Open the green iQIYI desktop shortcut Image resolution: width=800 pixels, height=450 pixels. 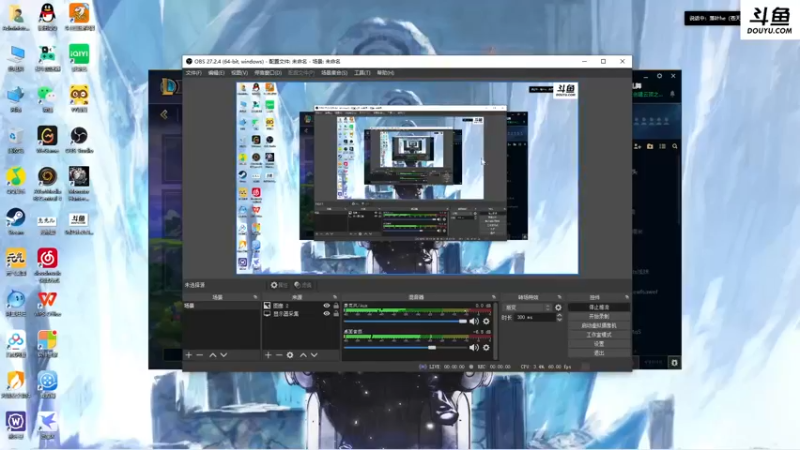tap(79, 58)
